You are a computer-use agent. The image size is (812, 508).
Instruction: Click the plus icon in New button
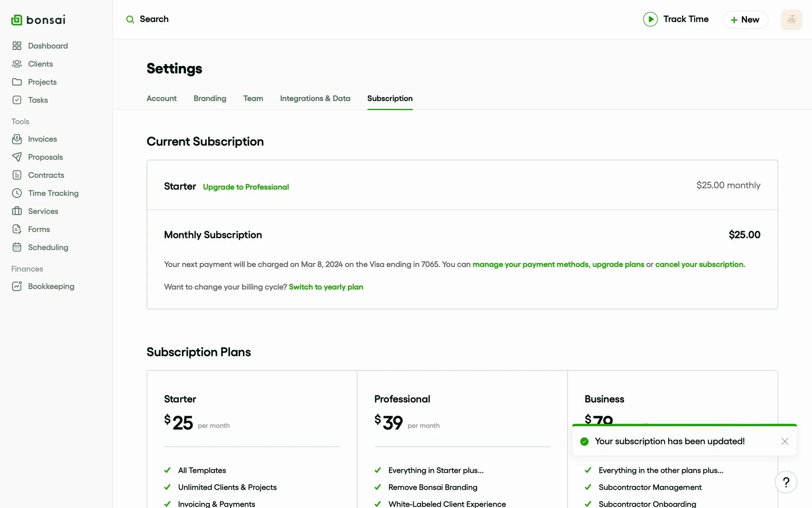[734, 20]
